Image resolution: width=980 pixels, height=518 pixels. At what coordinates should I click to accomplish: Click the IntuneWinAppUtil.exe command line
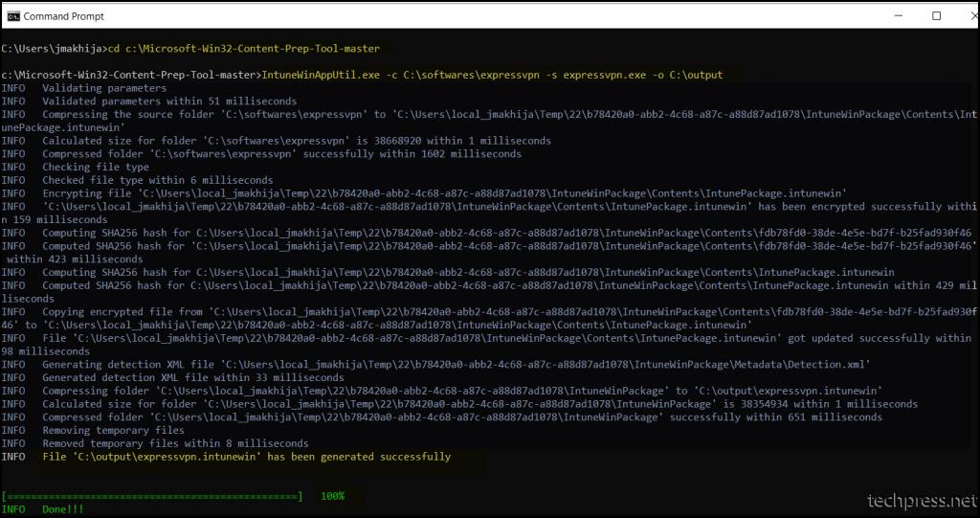[x=492, y=75]
